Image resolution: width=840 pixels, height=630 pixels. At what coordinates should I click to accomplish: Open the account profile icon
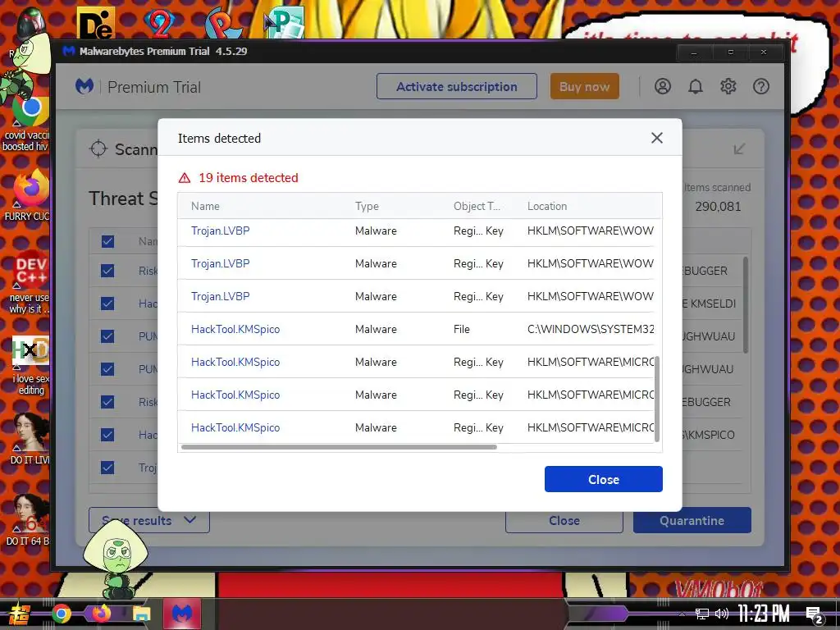[x=663, y=86]
